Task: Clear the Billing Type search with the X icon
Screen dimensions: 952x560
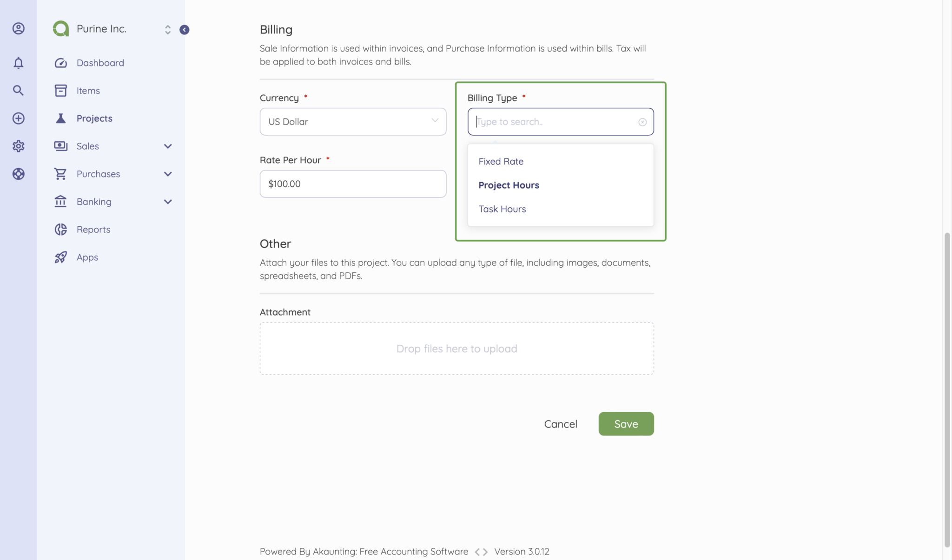Action: tap(642, 121)
